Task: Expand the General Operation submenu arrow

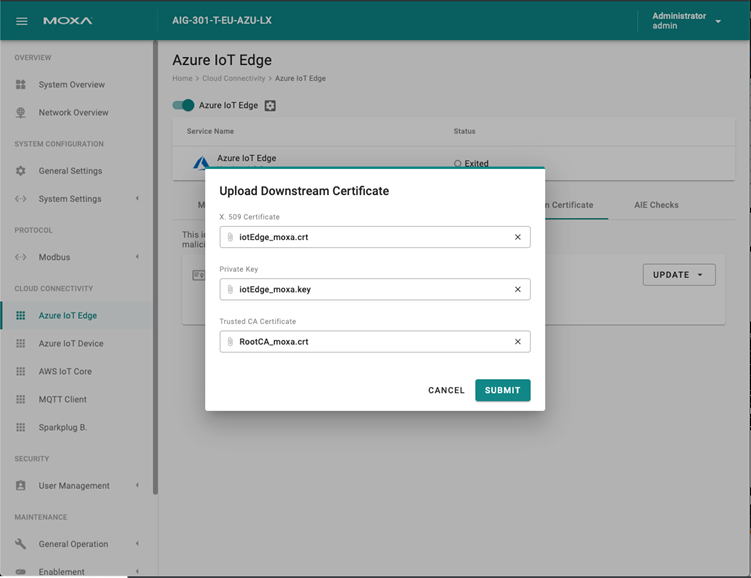Action: point(137,544)
